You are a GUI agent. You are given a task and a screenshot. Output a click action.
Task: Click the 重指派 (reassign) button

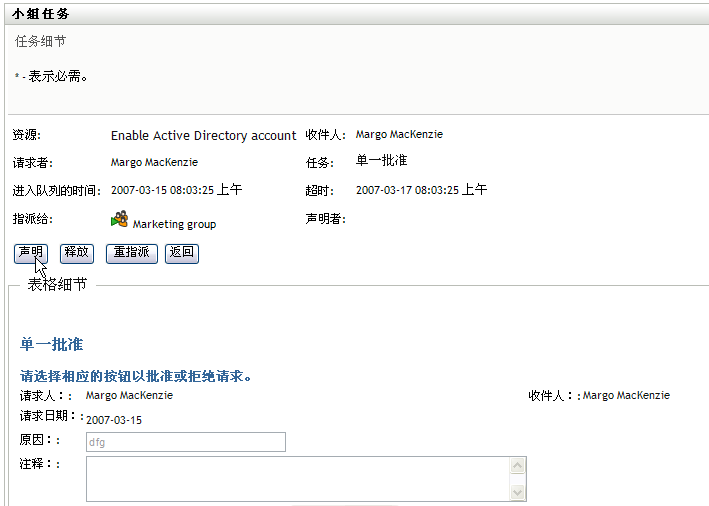pyautogui.click(x=132, y=253)
